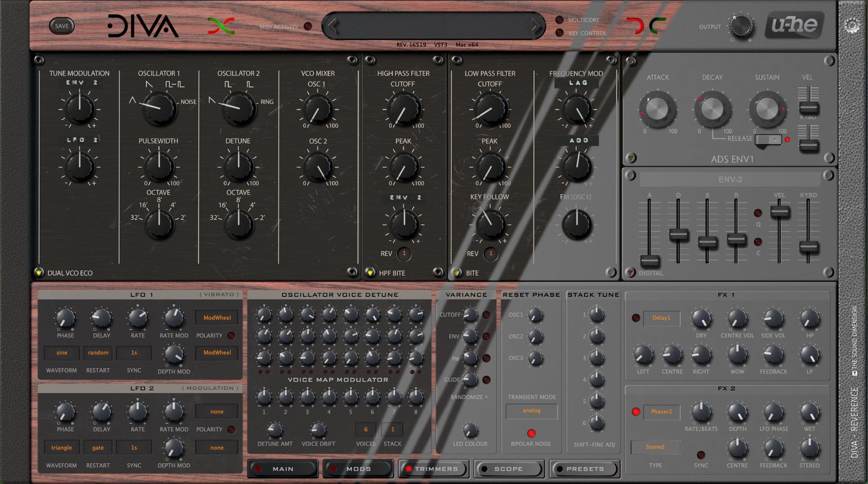Click the VCO Mixer OSC 1 knob
The height and width of the screenshot is (484, 868).
click(318, 109)
